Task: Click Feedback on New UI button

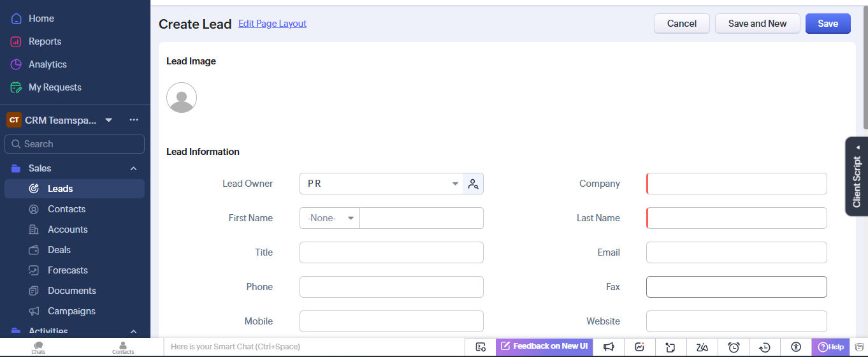Action: (544, 346)
